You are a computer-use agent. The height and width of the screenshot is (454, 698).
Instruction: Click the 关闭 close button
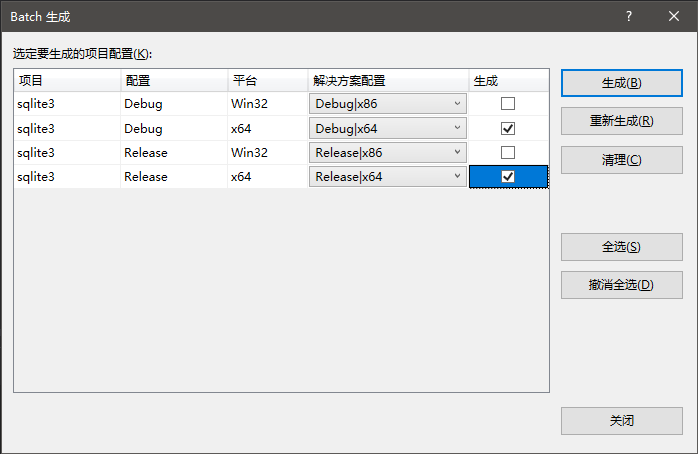point(621,421)
